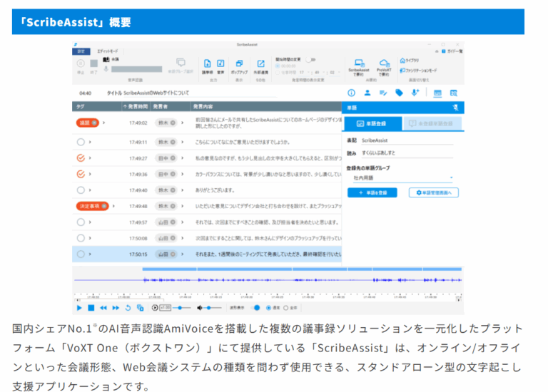Toggle the 開始時間の変更 switch
Image resolution: width=548 pixels, height=392 pixels.
(x=310, y=60)
